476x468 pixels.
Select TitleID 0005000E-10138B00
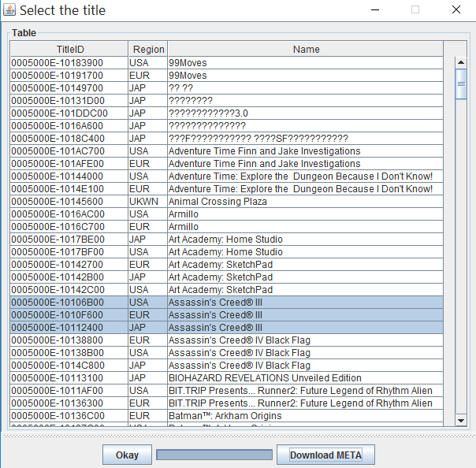69,353
